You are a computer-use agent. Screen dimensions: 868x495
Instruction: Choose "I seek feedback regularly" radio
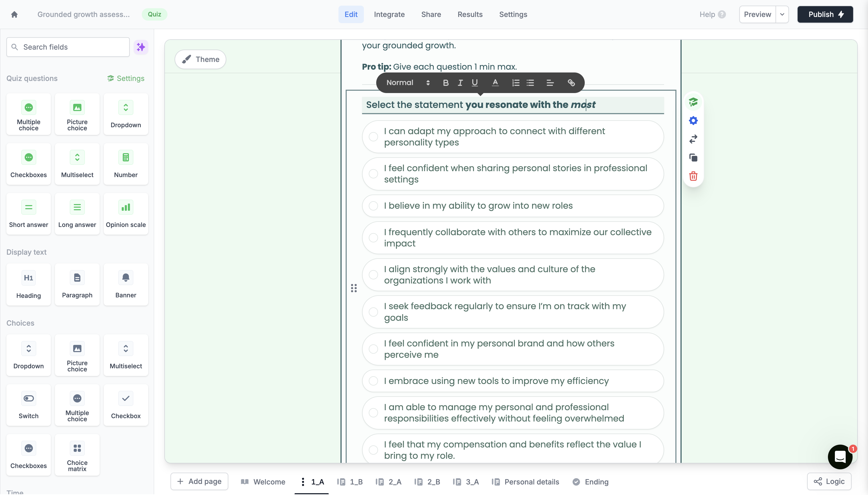pos(373,312)
